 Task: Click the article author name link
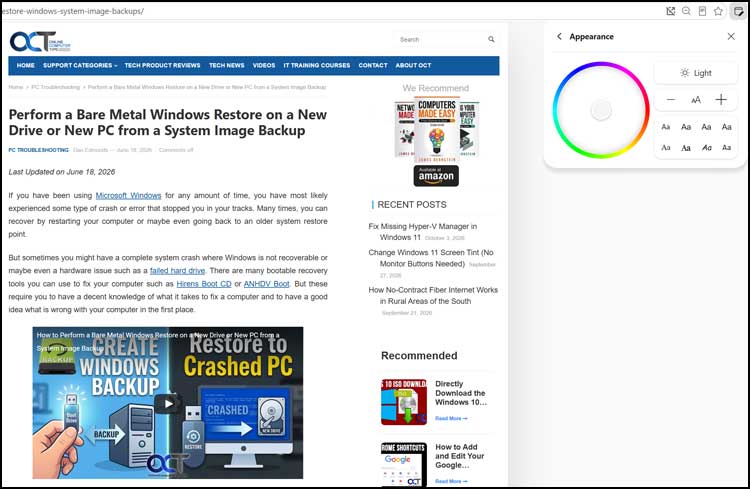coord(91,150)
